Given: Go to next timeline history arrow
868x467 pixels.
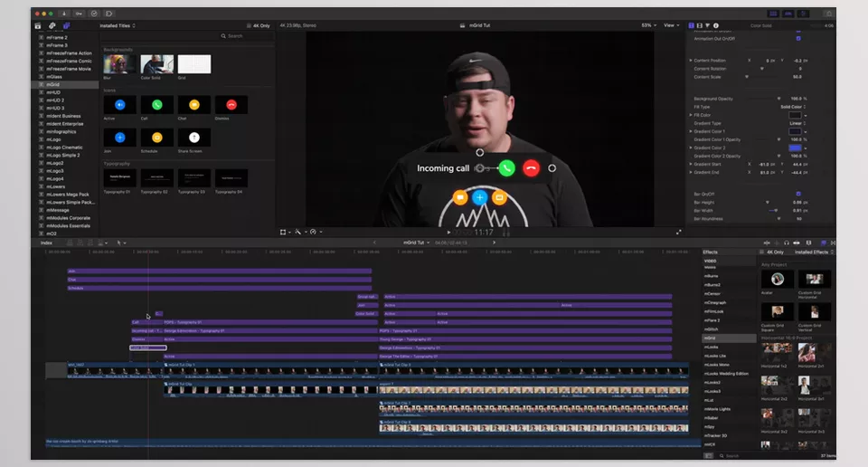Looking at the screenshot, I should pyautogui.click(x=494, y=243).
